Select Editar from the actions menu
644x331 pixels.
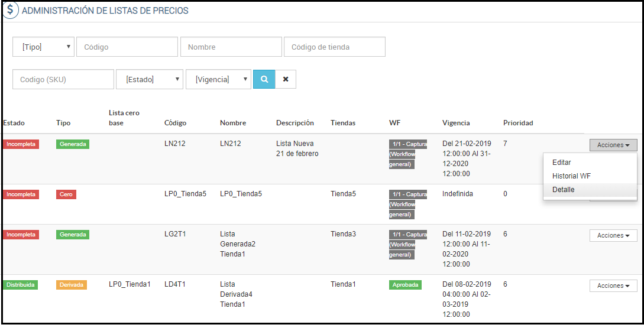tap(561, 162)
